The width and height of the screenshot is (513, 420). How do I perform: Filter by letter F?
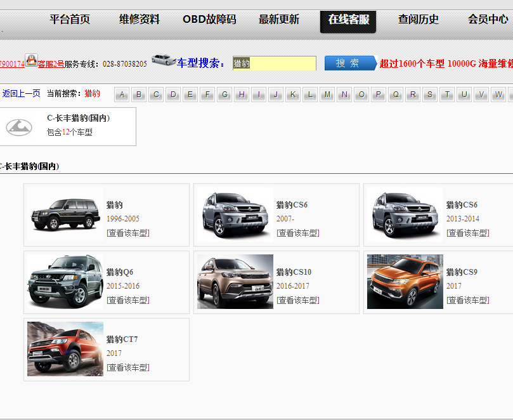(207, 95)
